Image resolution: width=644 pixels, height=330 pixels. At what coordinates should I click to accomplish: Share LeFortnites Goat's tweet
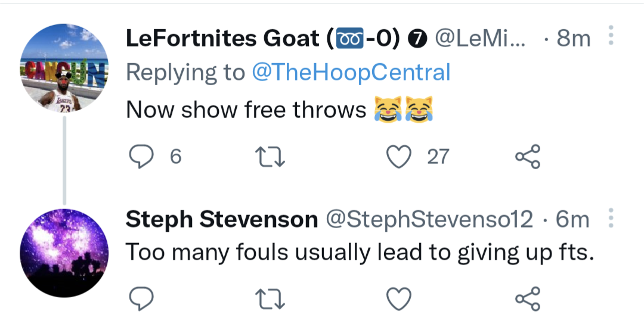coord(527,157)
